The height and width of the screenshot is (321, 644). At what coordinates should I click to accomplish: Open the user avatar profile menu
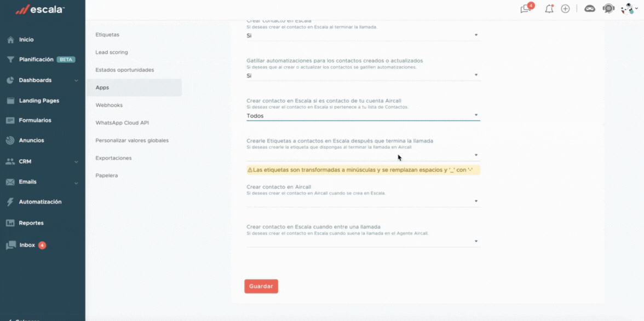(x=629, y=9)
